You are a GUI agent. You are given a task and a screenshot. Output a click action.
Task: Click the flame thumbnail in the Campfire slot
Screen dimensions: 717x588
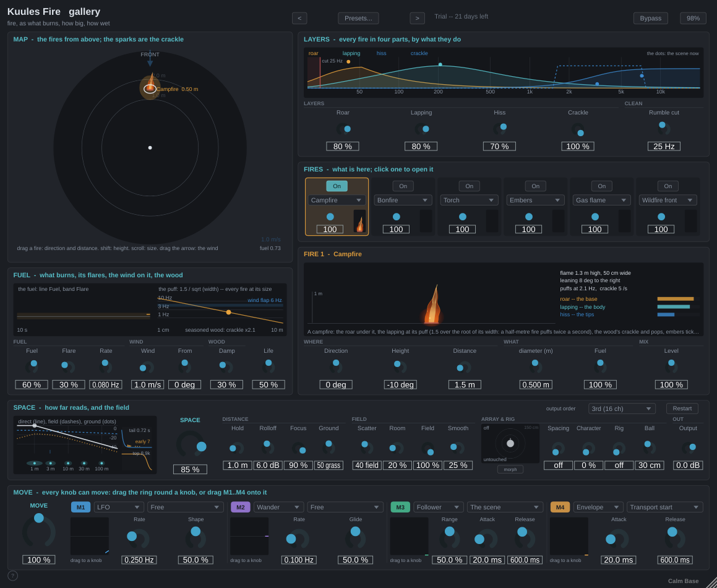(359, 222)
